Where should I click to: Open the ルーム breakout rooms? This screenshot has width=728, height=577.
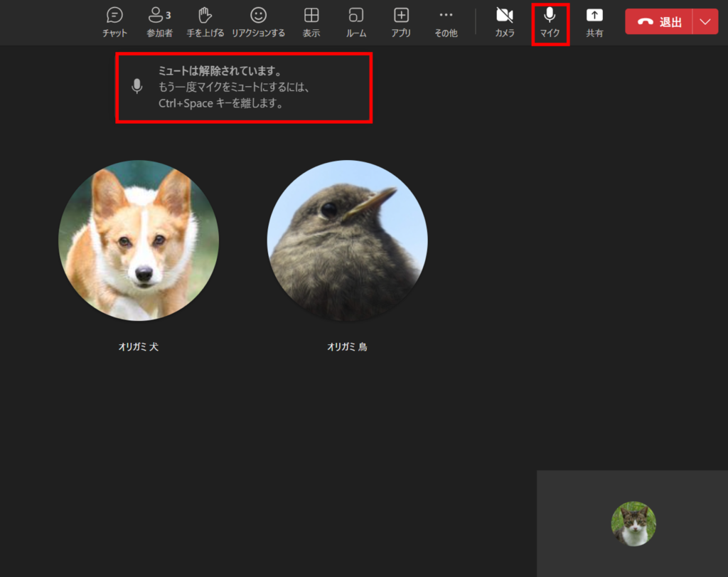tap(356, 22)
